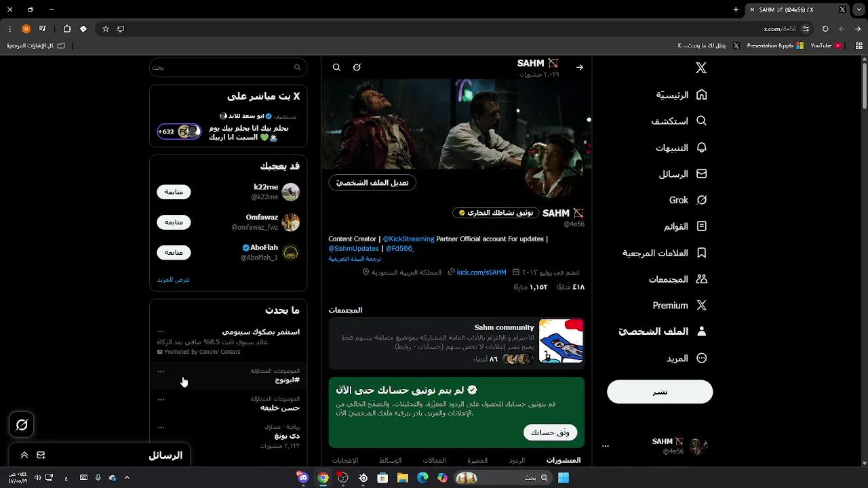
Task: Switch to Likes (الإعجابات) tab
Action: 344,460
